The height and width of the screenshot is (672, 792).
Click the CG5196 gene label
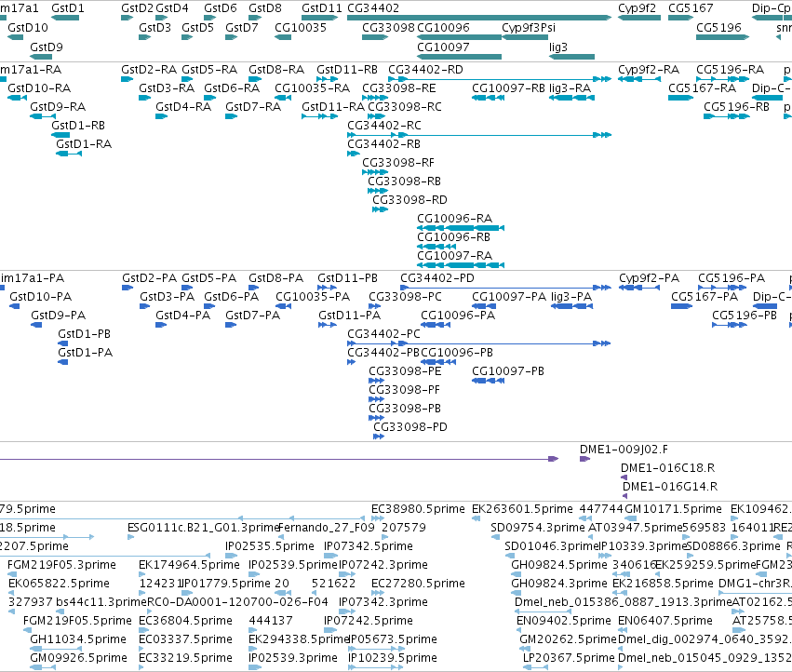pos(718,28)
